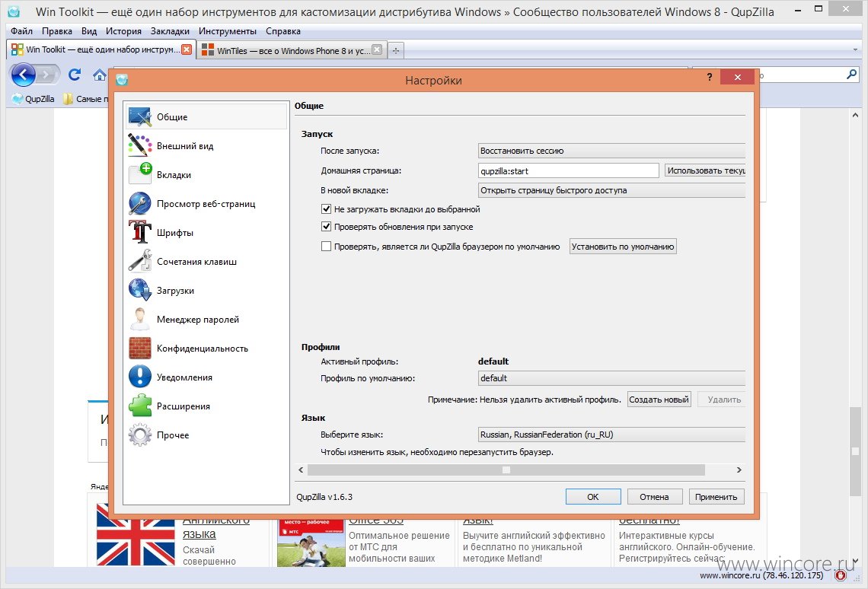Open the Правка menu
Screen dimensions: 868x589
(x=57, y=31)
